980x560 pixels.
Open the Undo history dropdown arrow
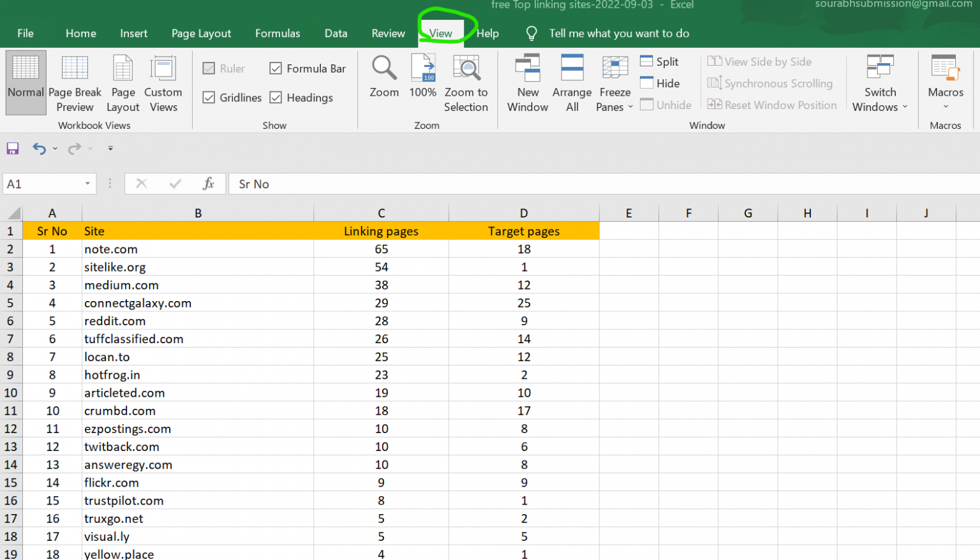(55, 149)
